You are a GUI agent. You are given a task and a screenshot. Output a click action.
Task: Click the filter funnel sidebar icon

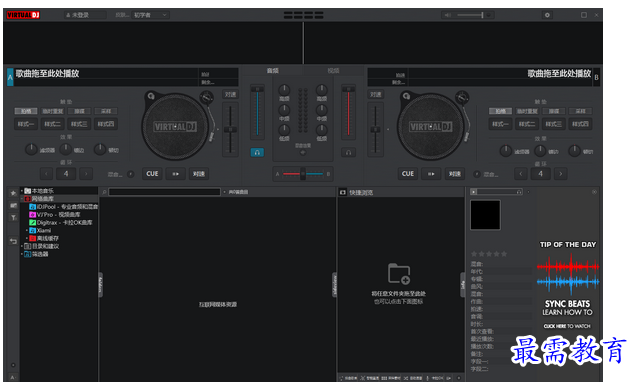click(13, 218)
